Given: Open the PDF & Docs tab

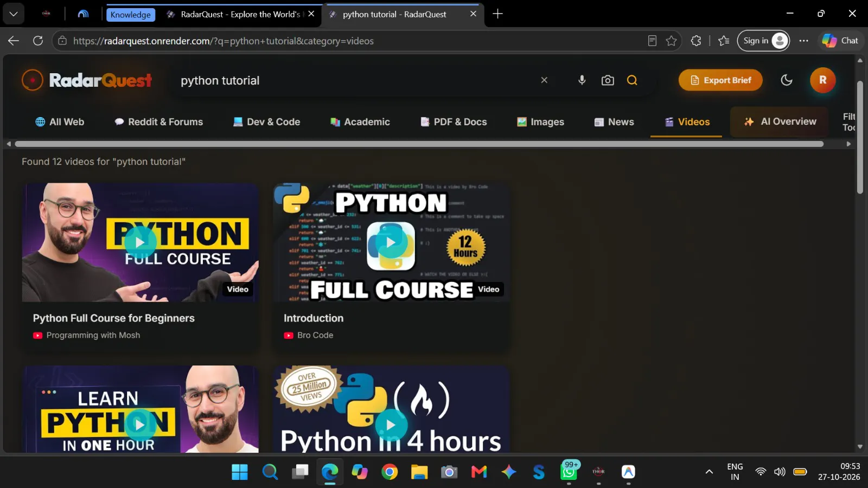Looking at the screenshot, I should pos(454,122).
